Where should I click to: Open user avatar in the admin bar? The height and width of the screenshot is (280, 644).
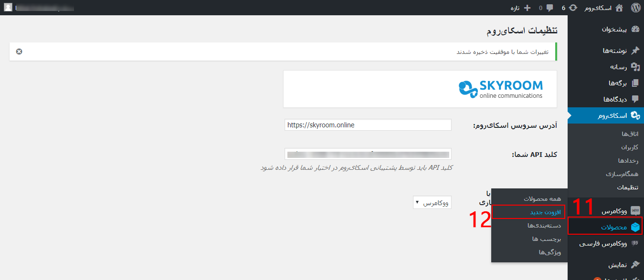8,8
